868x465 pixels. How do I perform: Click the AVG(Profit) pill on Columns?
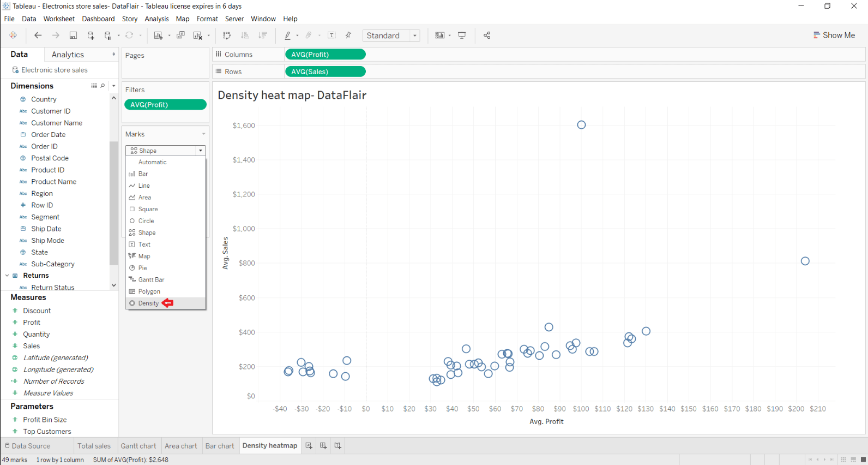(x=325, y=55)
